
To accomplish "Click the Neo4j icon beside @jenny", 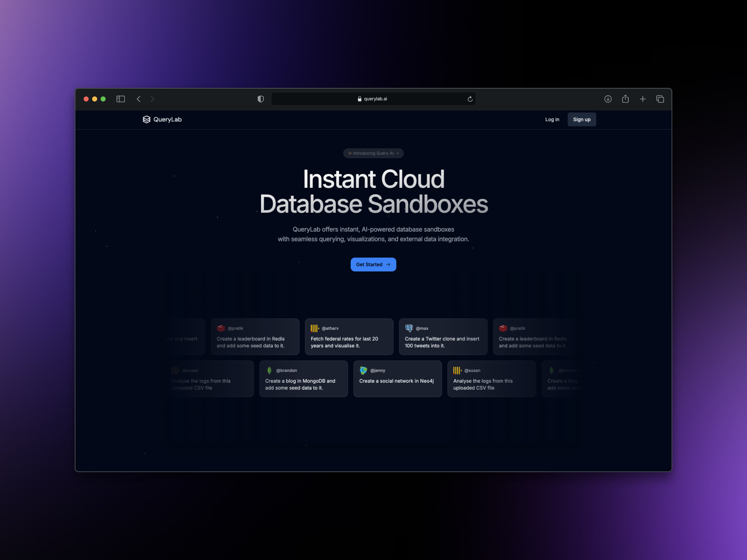I will pyautogui.click(x=363, y=370).
